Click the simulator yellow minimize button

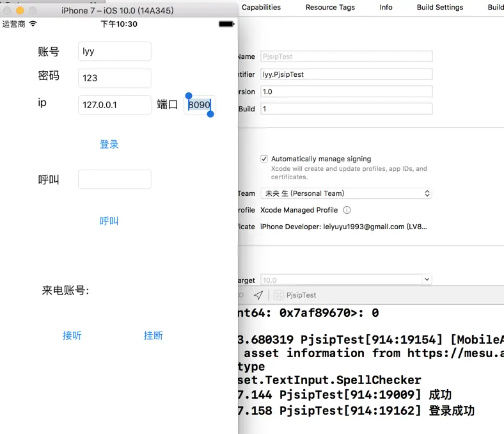[20, 11]
